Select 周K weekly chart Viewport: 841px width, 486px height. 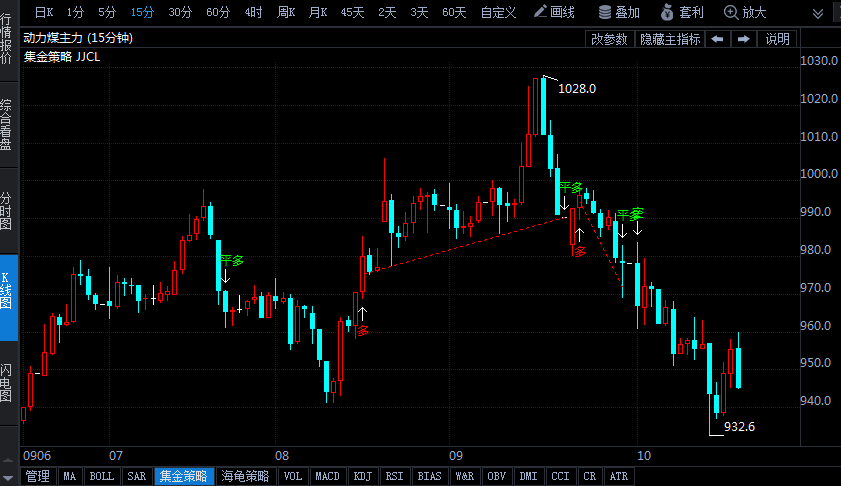pos(286,12)
